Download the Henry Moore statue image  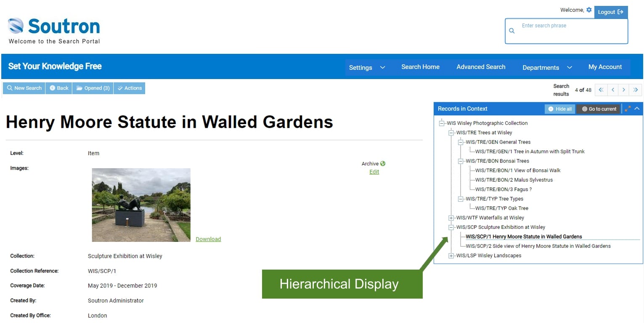point(208,239)
